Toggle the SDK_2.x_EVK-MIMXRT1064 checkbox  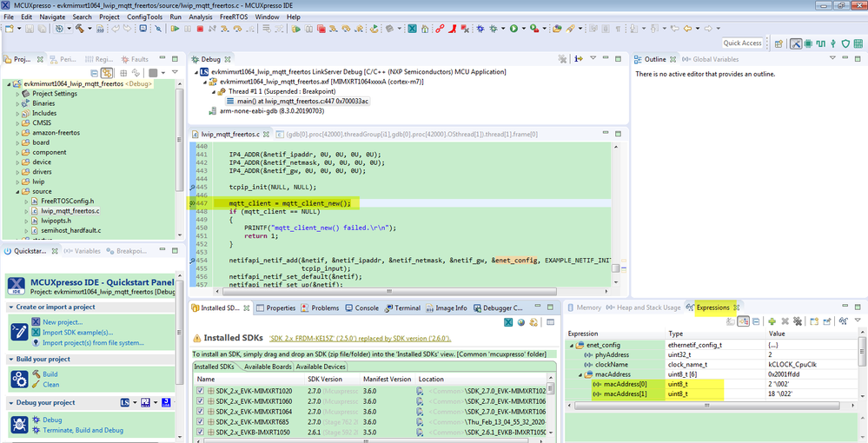[x=201, y=412]
